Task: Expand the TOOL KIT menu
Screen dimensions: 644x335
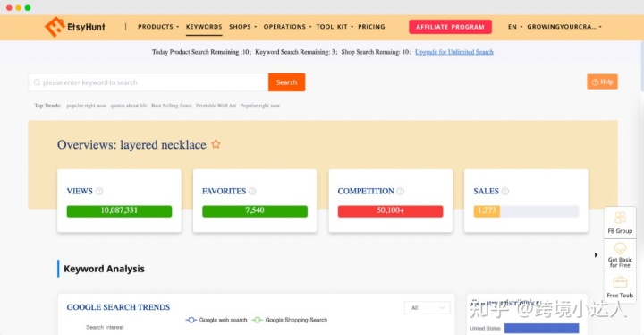Action: tap(335, 27)
